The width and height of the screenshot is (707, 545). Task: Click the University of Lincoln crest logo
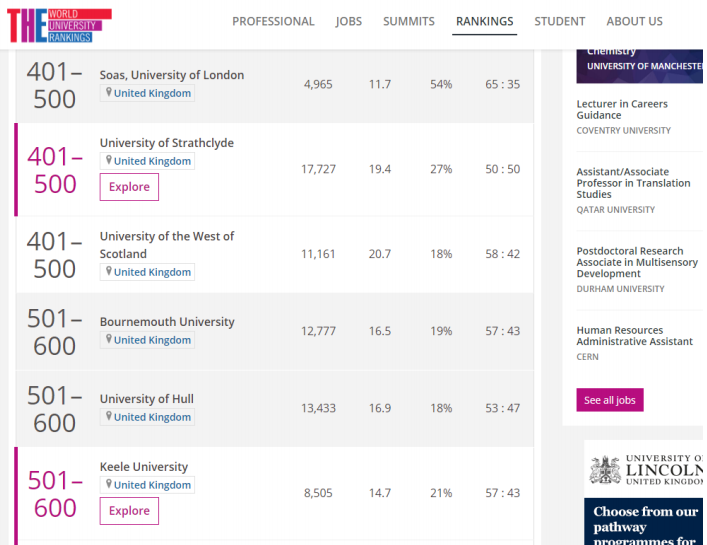tap(604, 470)
